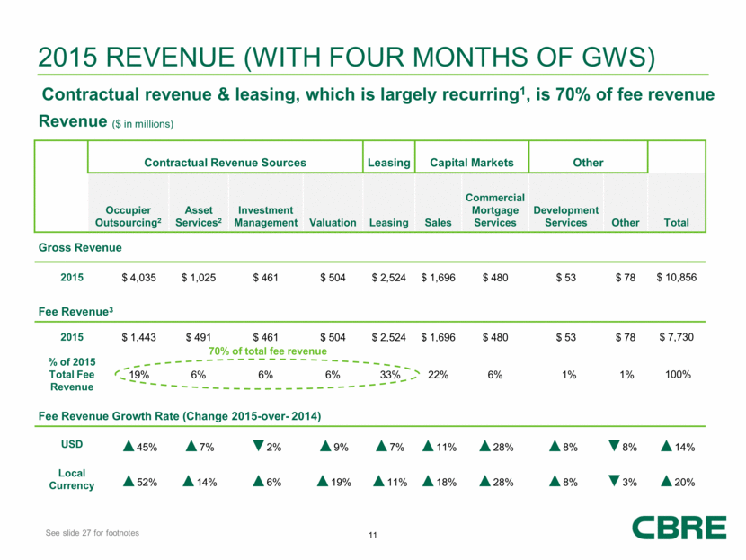Click the slide number 11
This screenshot has height=560, width=746.
373,537
